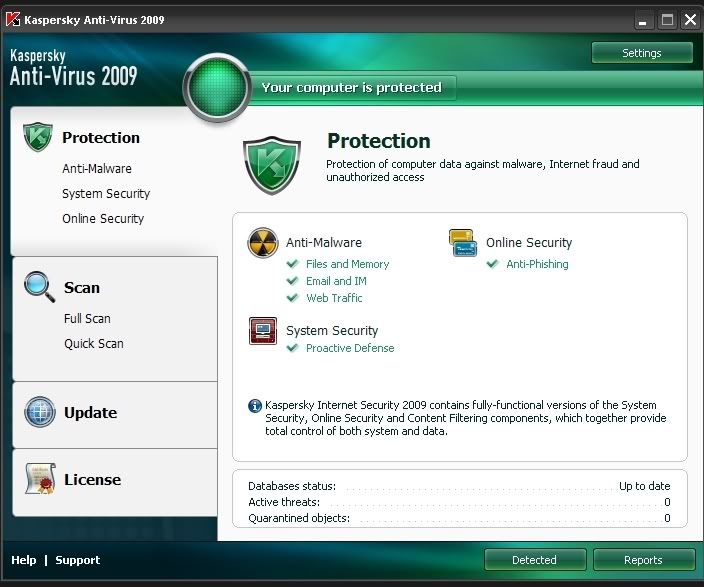Close the Kaspersky Anti-Virus window

(x=690, y=20)
